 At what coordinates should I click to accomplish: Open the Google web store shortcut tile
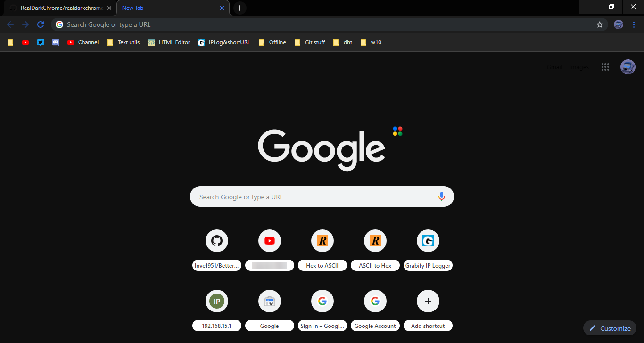click(x=270, y=311)
